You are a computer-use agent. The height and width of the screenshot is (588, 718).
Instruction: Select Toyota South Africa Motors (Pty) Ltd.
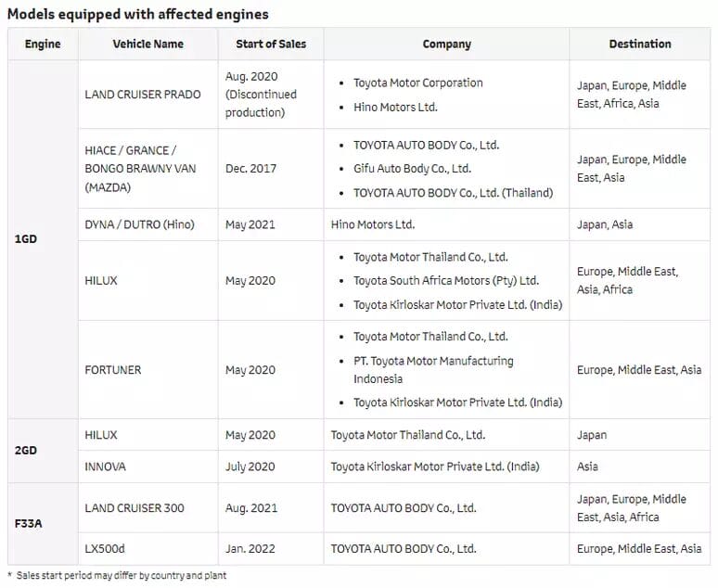[x=445, y=280]
